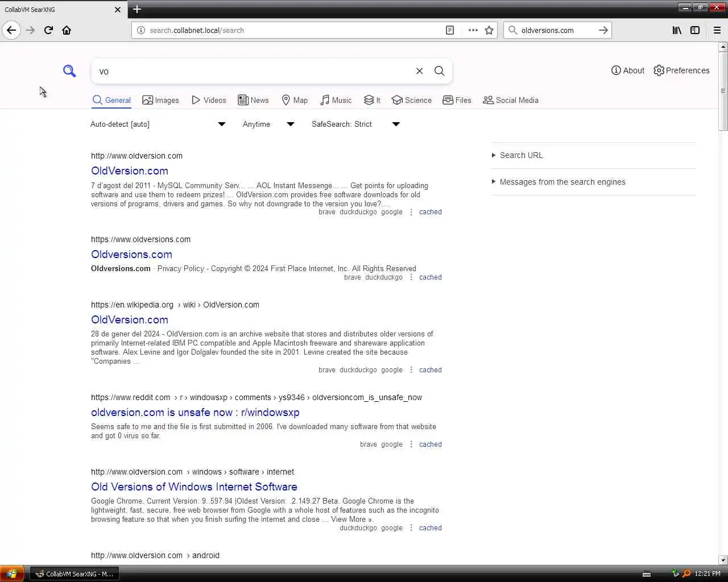Click the magnifier tray icon

tap(686, 574)
